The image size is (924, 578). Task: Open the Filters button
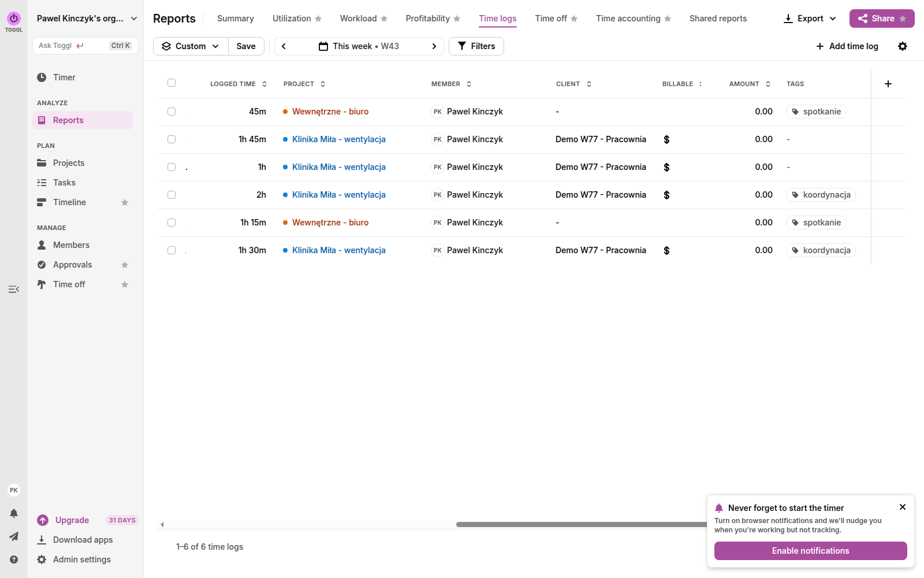click(x=476, y=46)
